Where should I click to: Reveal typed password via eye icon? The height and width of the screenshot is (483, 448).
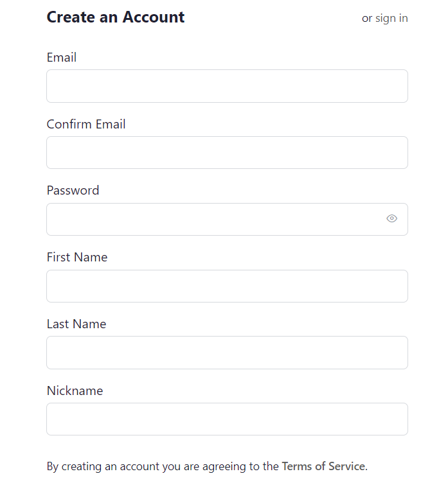pos(391,218)
